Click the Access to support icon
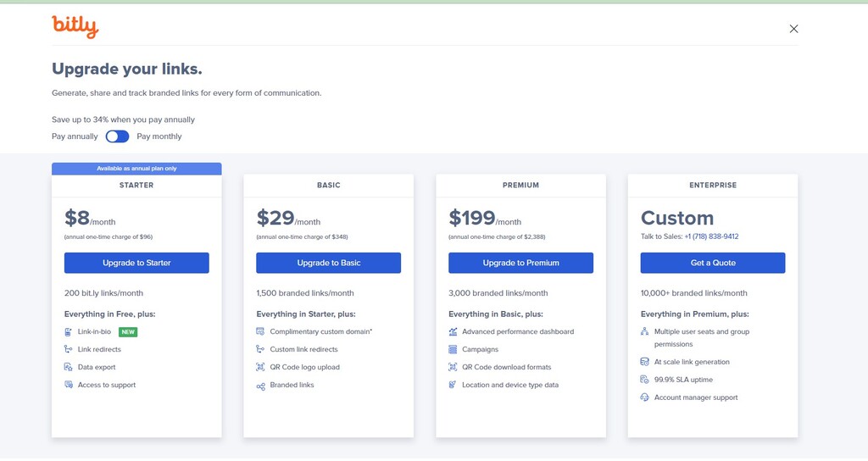The height and width of the screenshot is (461, 868). (x=68, y=385)
